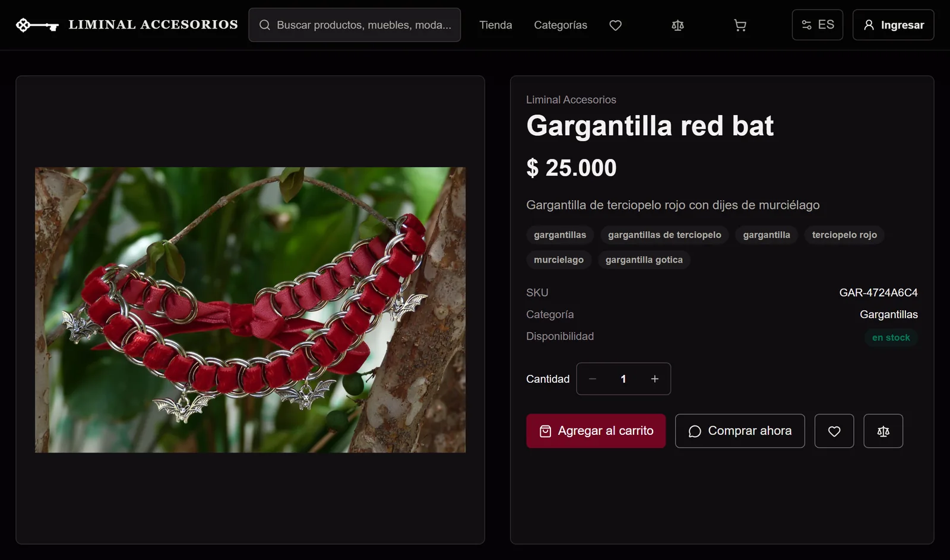The image size is (950, 560).
Task: Click the Ingresar login button
Action: click(893, 25)
